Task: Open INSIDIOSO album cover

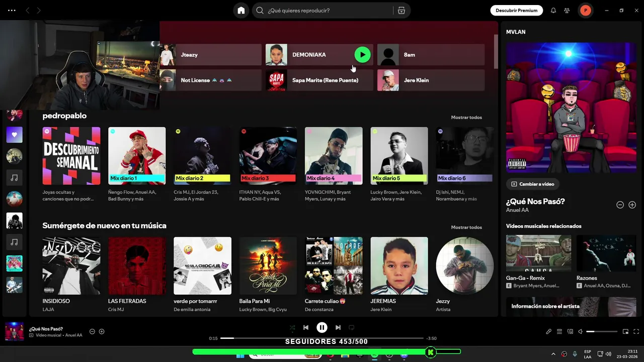Action: pyautogui.click(x=71, y=266)
